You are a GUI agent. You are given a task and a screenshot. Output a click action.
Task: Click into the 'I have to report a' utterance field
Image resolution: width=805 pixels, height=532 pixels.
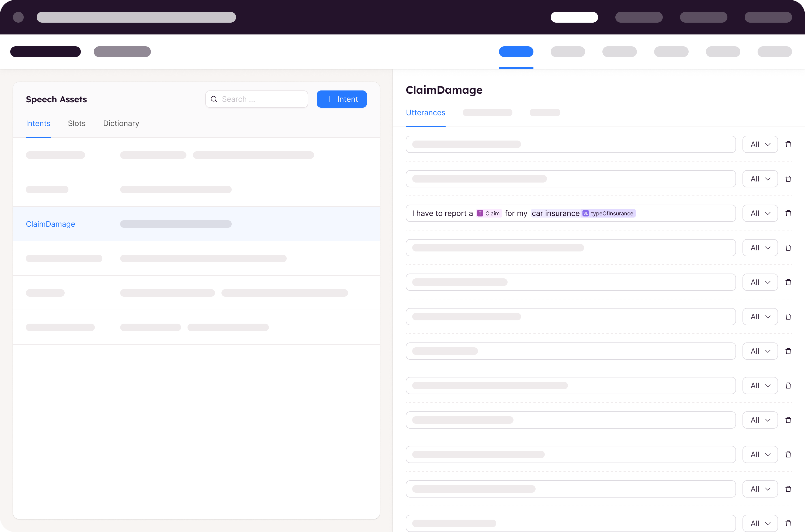(x=570, y=213)
